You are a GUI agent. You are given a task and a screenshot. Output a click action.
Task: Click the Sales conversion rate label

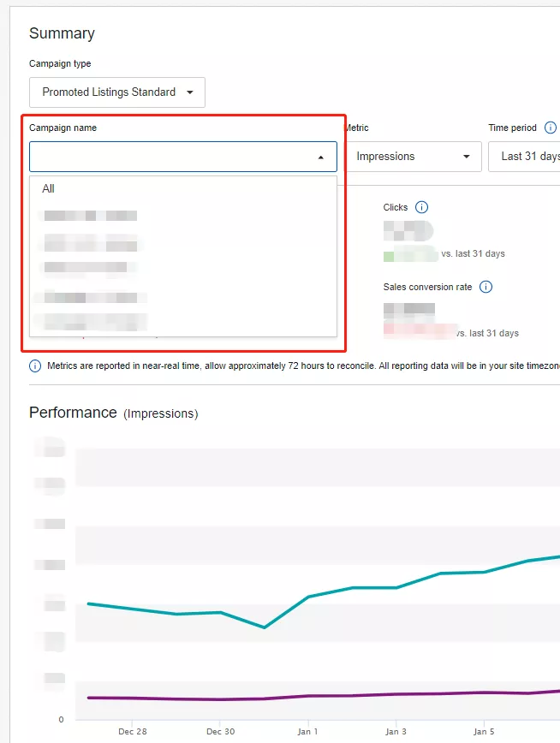427,287
